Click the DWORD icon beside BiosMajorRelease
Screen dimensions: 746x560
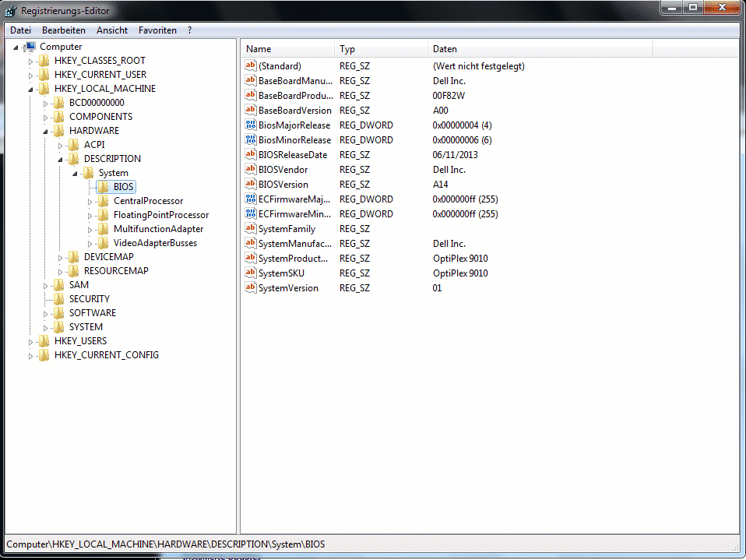point(251,125)
